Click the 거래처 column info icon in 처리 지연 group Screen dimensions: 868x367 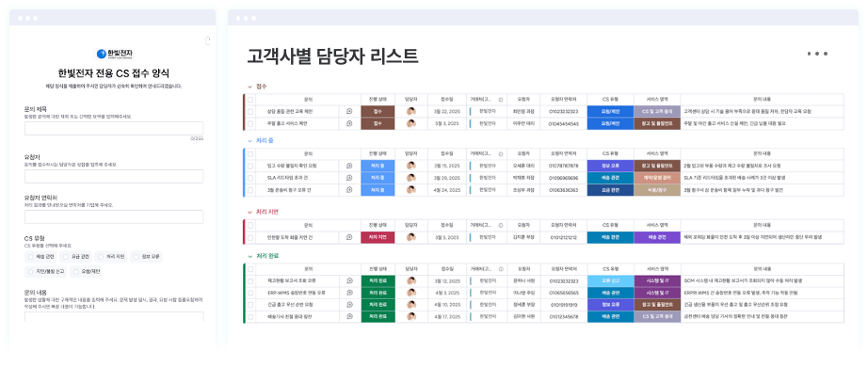501,225
